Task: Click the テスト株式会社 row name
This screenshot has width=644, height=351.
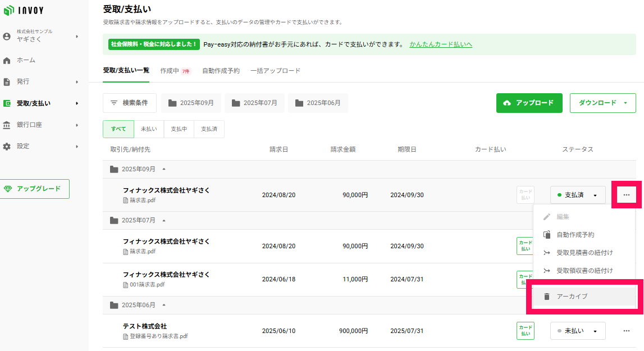Action: point(145,326)
